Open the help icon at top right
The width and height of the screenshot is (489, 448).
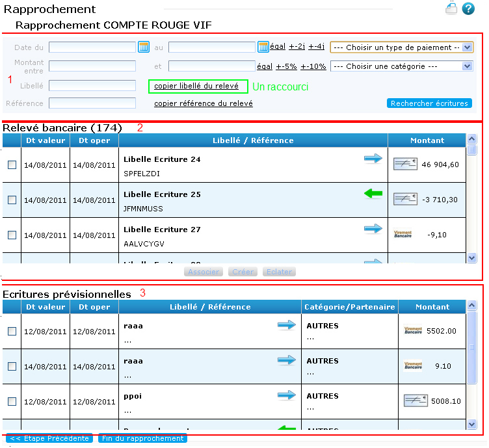point(468,8)
